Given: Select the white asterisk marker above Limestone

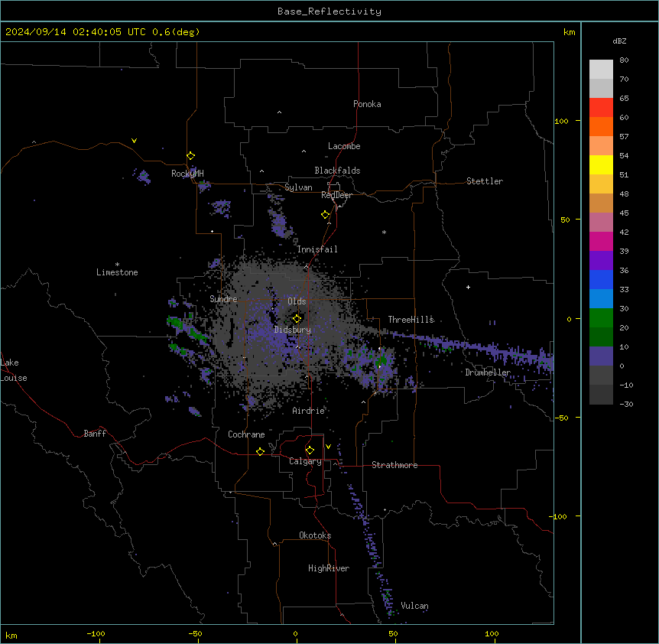Looking at the screenshot, I should [117, 265].
